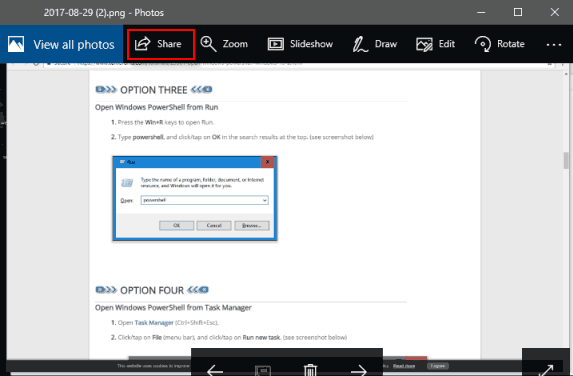Click Browse in the pictured Run dialog
The width and height of the screenshot is (573, 376).
click(x=252, y=225)
